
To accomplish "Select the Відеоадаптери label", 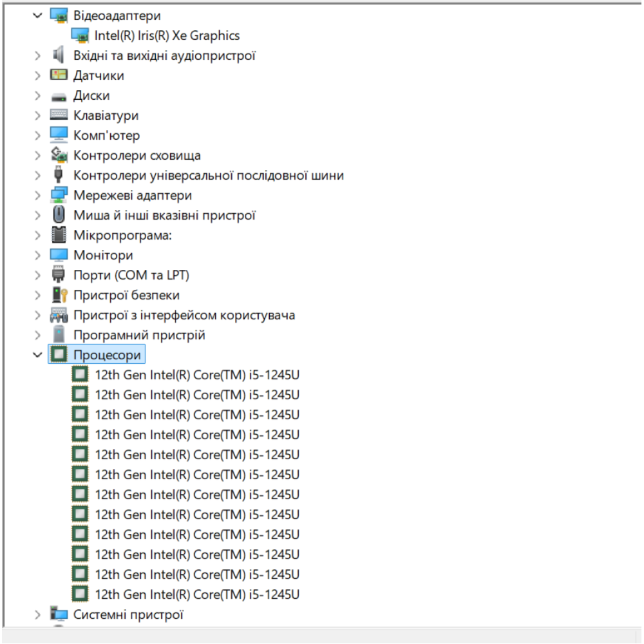I will point(117,15).
